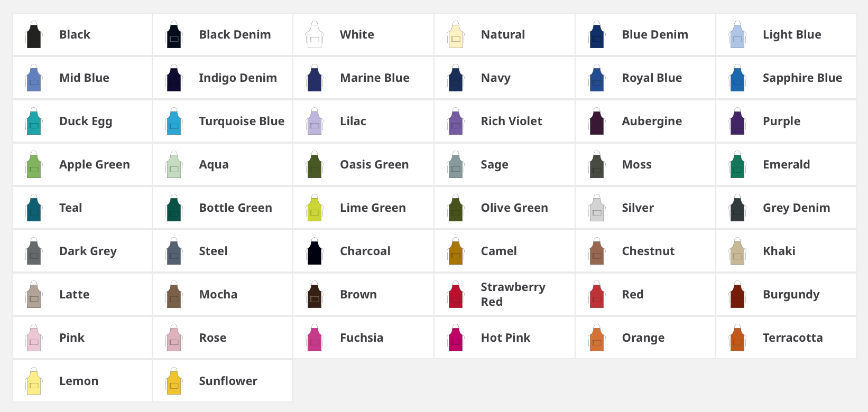The image size is (868, 412).
Task: Select the Indigo Denim label
Action: point(238,78)
